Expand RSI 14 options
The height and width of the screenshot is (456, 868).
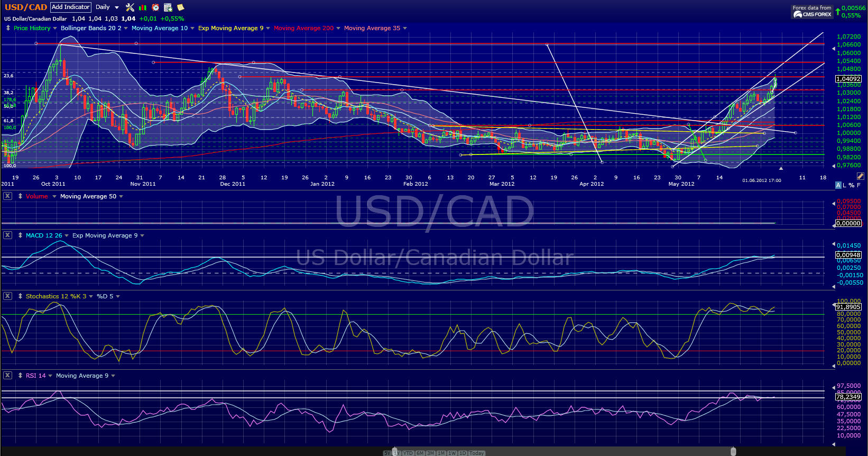click(x=50, y=376)
